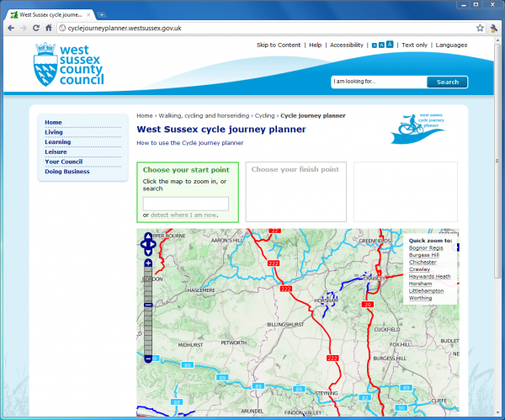Open Learning in the sidebar menu

pyautogui.click(x=57, y=142)
